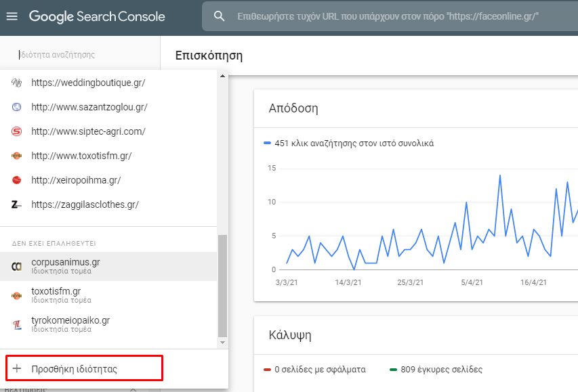Click the 14/3/21 date on chart axis
Viewport: 578px width, 392px height.
point(348,282)
